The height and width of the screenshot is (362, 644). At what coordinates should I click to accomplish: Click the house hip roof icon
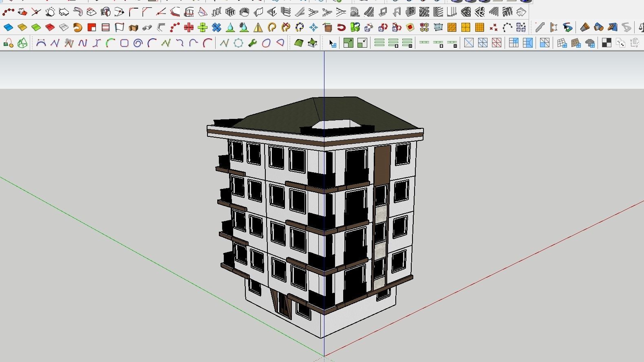(521, 12)
